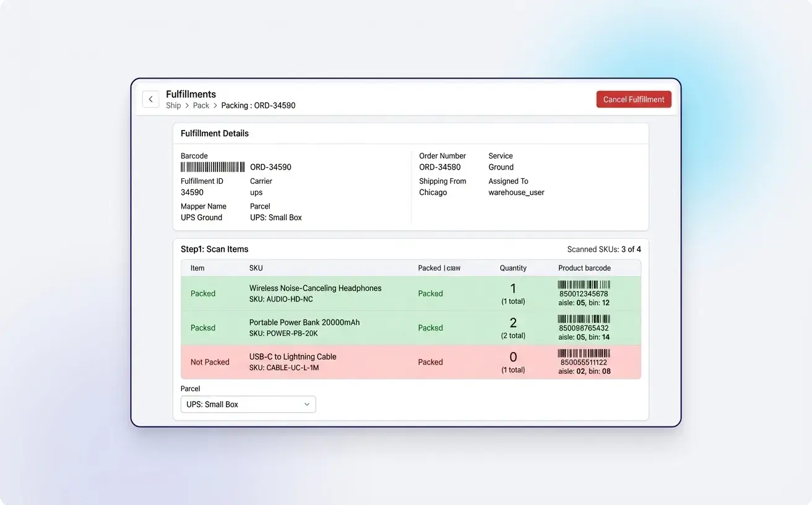812x505 pixels.
Task: Click the chevron on UPS: Small Box dropdown
Action: [306, 404]
